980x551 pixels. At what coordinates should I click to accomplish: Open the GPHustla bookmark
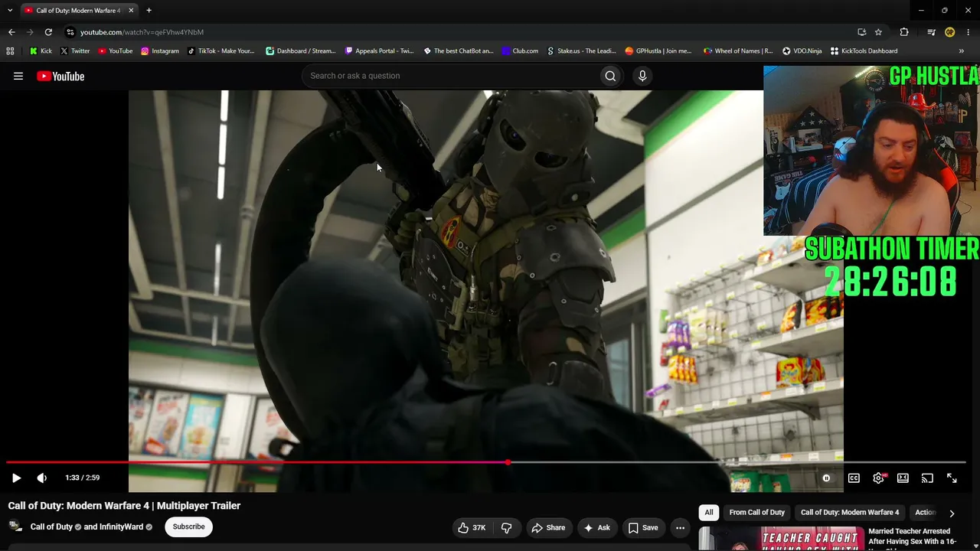[x=658, y=51]
